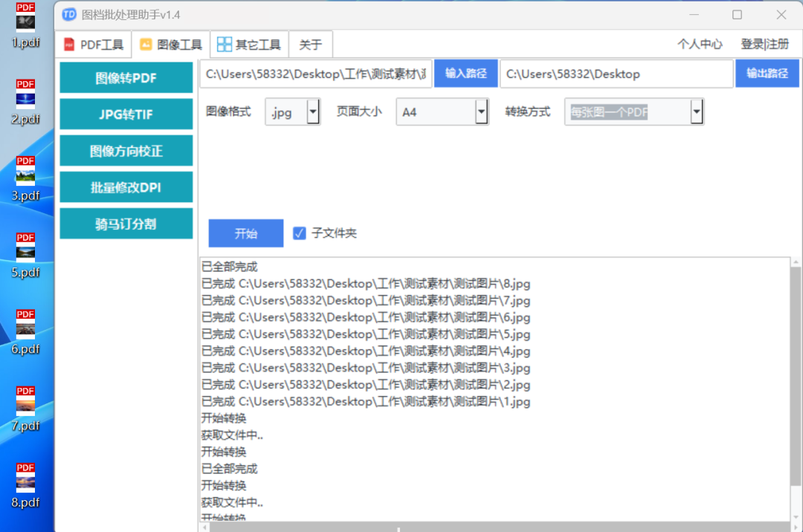Image resolution: width=803 pixels, height=532 pixels.
Task: Open the 2.pdf desktop file icon
Action: tap(25, 103)
